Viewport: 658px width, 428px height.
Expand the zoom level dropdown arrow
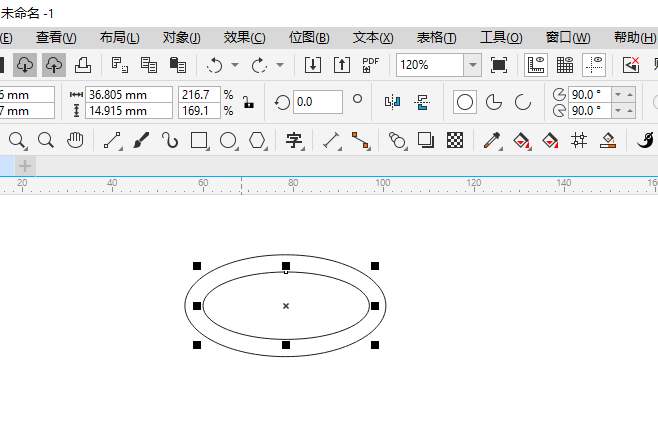click(x=473, y=65)
